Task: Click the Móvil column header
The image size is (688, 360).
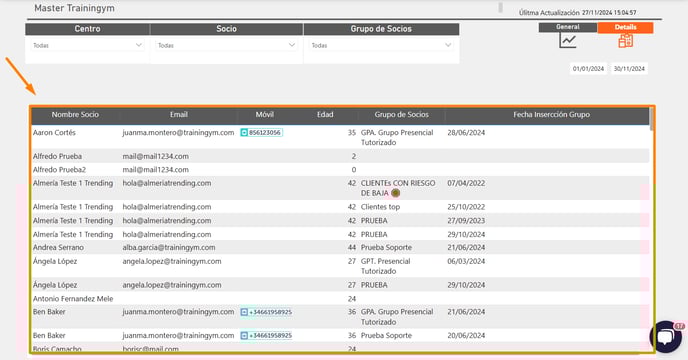Action: pos(265,115)
